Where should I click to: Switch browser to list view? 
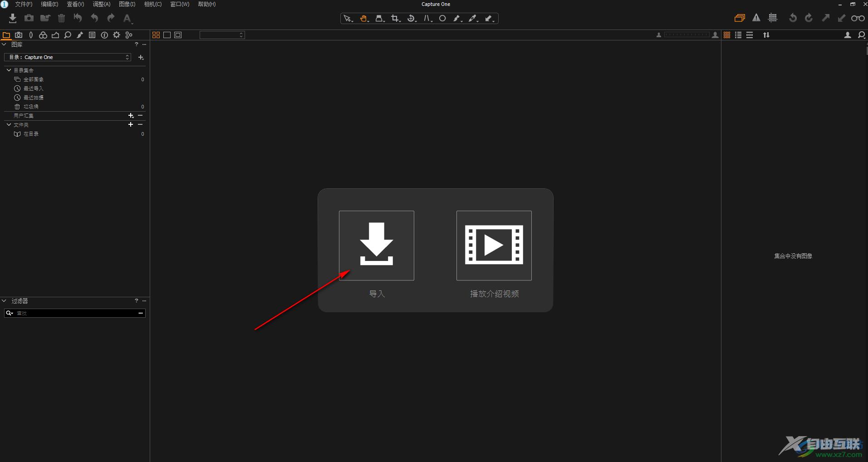738,35
